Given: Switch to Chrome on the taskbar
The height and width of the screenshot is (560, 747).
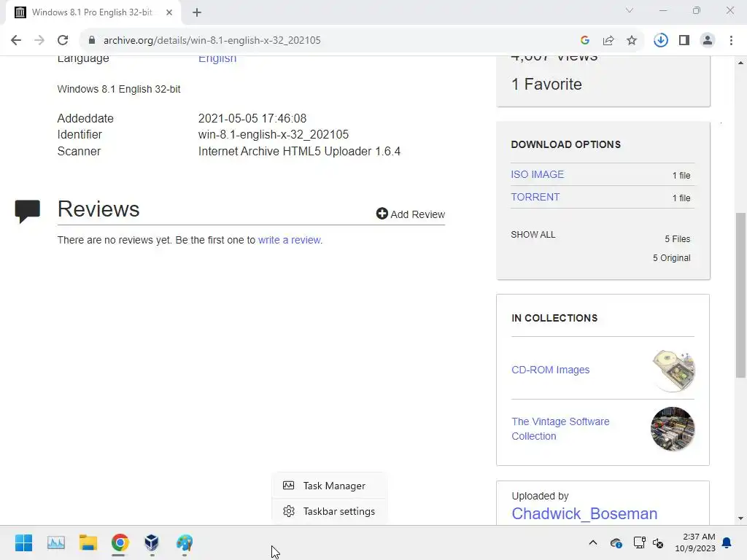Looking at the screenshot, I should click(120, 542).
